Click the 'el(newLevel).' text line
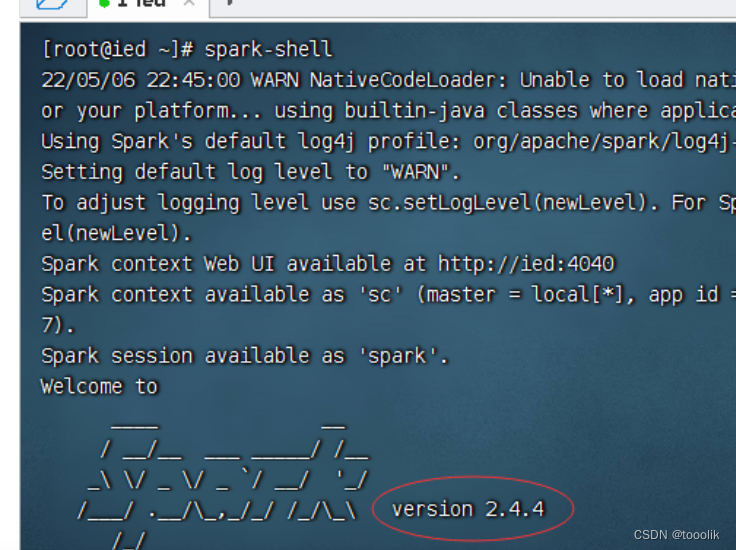This screenshot has height=550, width=736. point(117,233)
